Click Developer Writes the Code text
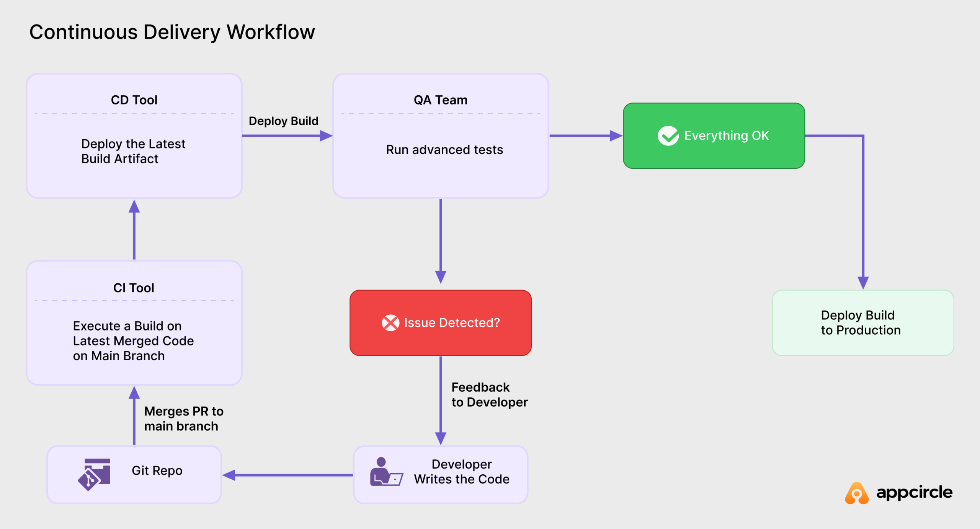The height and width of the screenshot is (529, 980). pyautogui.click(x=462, y=472)
